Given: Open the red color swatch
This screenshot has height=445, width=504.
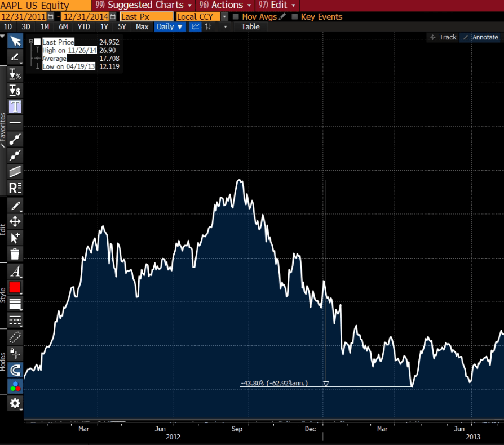Looking at the screenshot, I should (15, 287).
